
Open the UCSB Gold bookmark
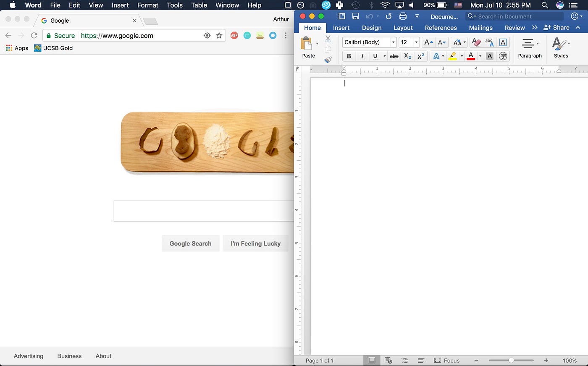click(x=53, y=48)
